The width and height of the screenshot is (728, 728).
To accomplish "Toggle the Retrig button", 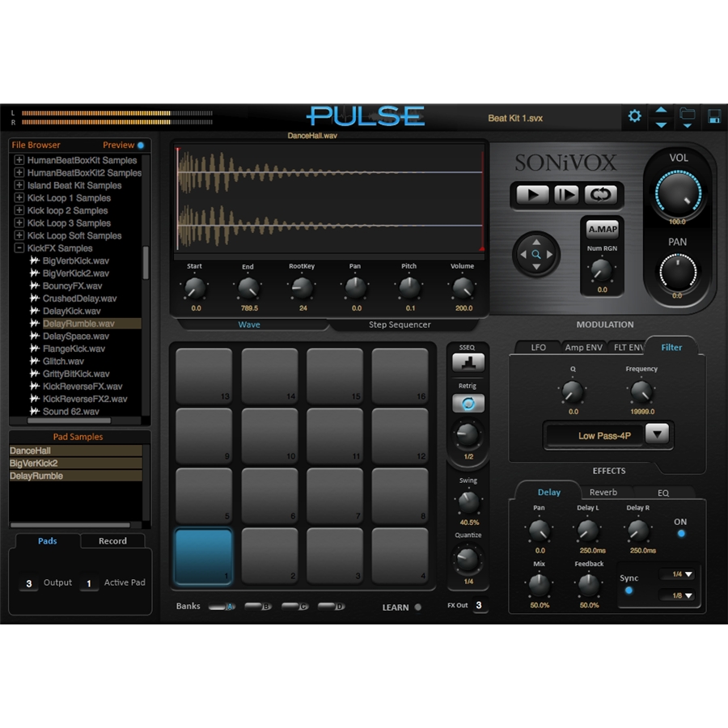I will 468,403.
